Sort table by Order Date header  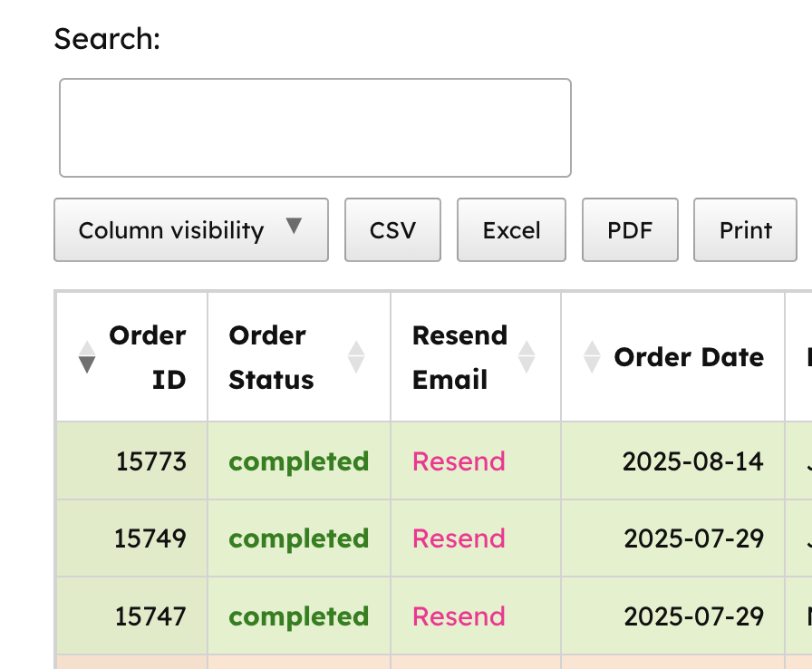(x=689, y=357)
